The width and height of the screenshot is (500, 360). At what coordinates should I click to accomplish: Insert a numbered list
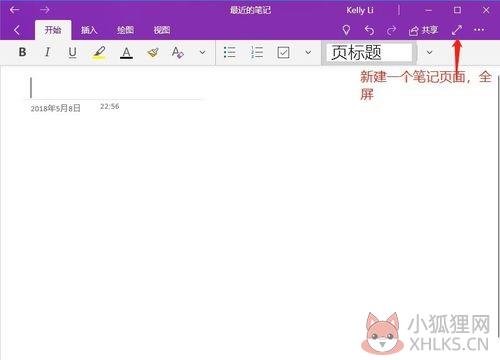[257, 52]
